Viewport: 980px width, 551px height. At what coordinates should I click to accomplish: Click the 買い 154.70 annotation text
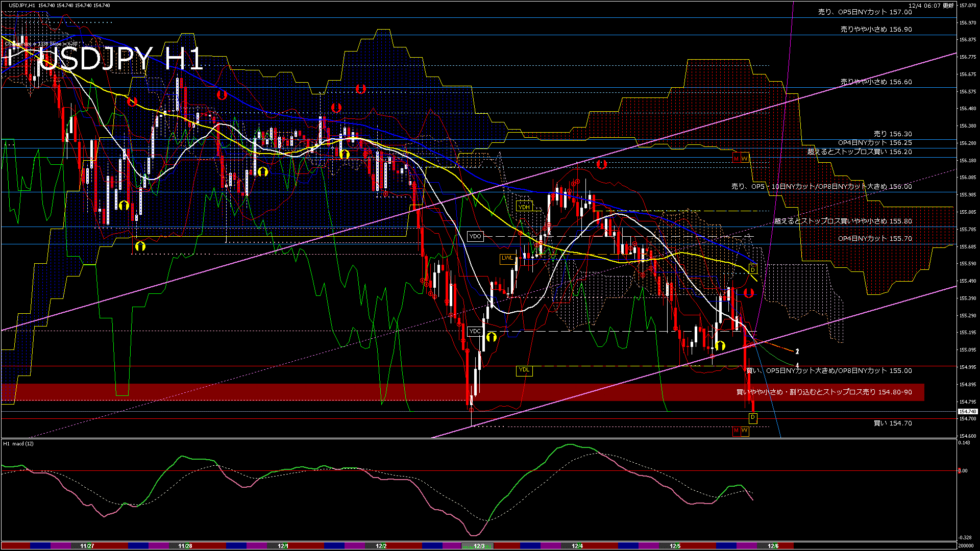pyautogui.click(x=892, y=423)
